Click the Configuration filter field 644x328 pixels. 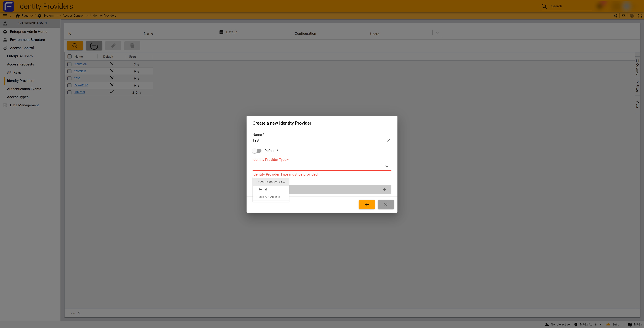(x=330, y=34)
